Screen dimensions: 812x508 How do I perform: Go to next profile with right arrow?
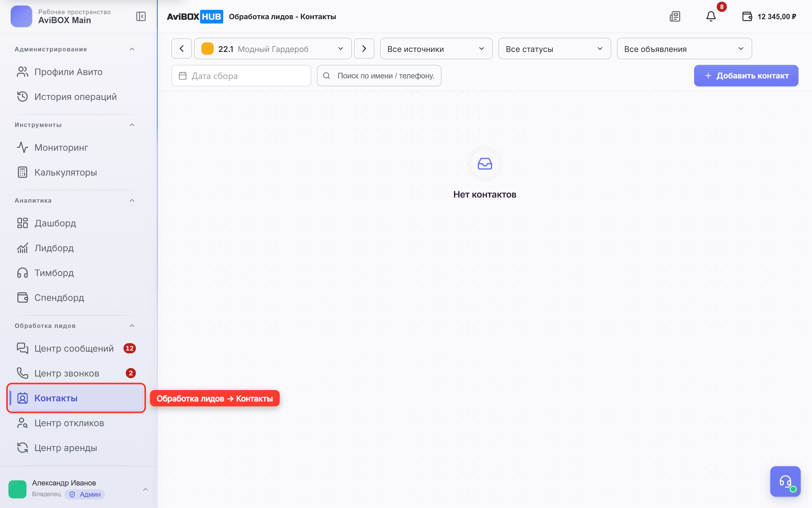tap(364, 49)
